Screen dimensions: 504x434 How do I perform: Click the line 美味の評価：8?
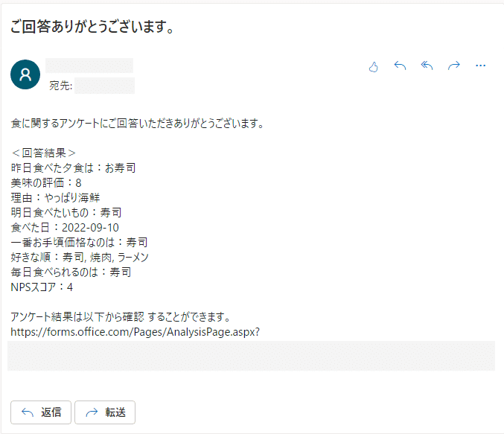point(46,182)
